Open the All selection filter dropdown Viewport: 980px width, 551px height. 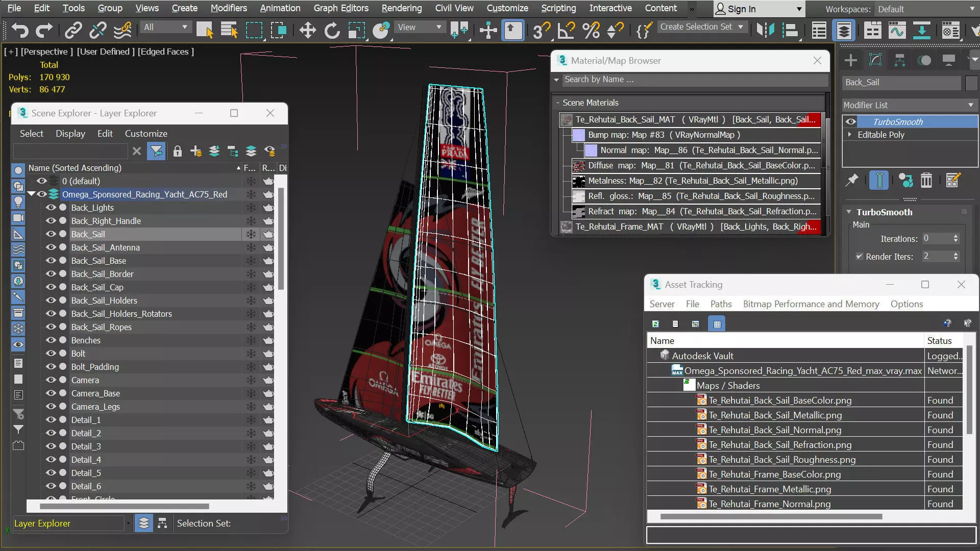[x=165, y=27]
